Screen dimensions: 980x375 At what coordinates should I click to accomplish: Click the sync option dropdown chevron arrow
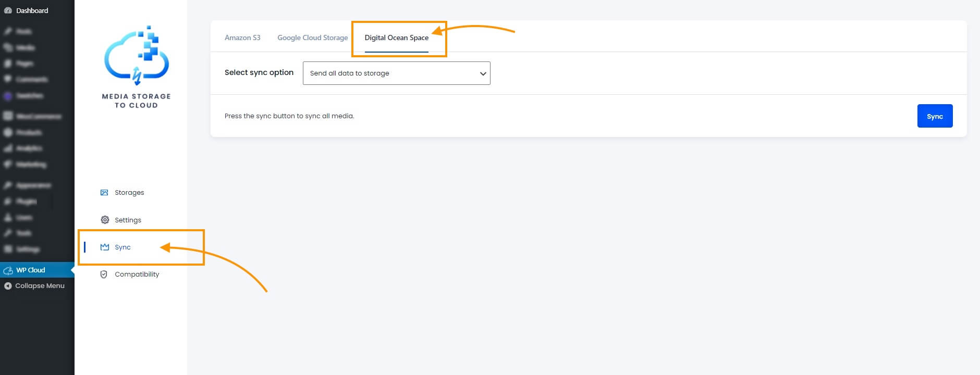(x=483, y=73)
